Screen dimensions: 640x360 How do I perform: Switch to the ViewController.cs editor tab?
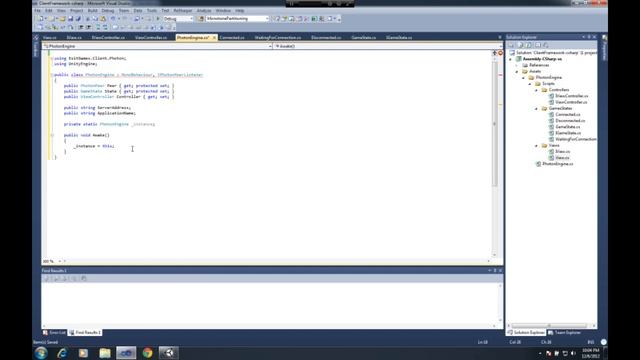coord(151,38)
